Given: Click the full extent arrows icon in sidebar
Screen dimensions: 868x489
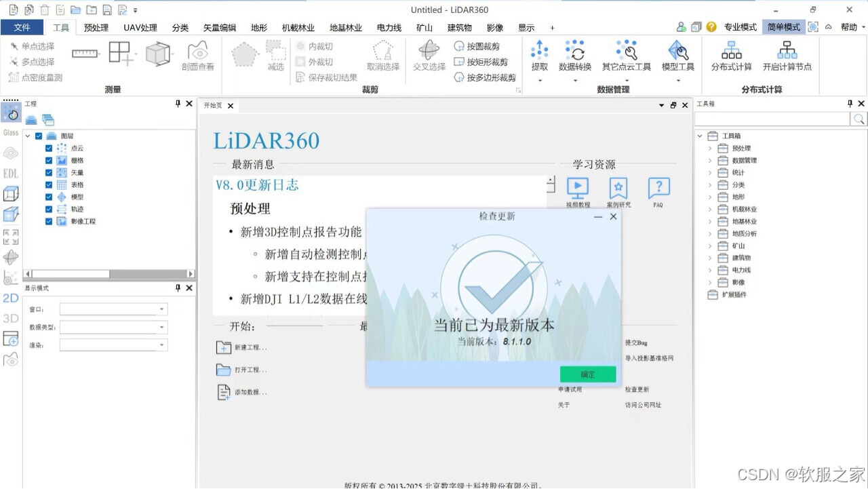Looking at the screenshot, I should click(x=11, y=236).
